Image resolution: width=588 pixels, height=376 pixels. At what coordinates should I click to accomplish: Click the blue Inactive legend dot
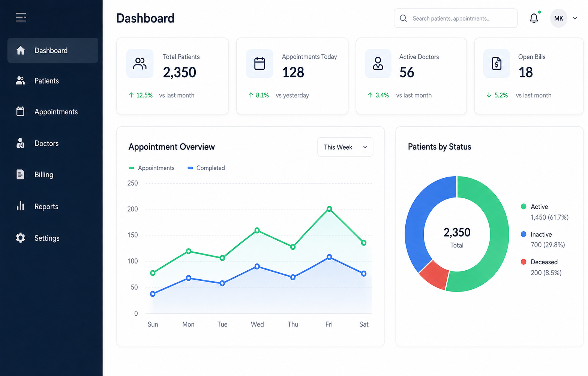523,234
